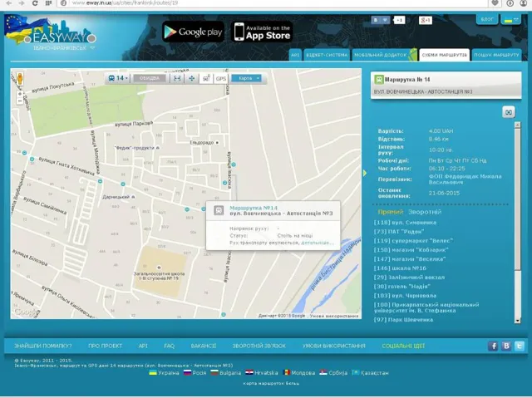
Task: Open the Карта map type dropdown
Action: pyautogui.click(x=246, y=78)
